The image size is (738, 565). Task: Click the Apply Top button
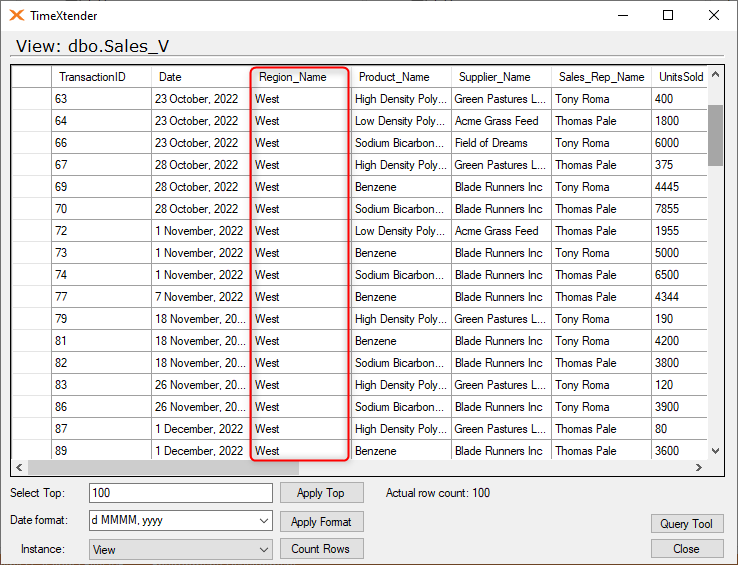(321, 493)
